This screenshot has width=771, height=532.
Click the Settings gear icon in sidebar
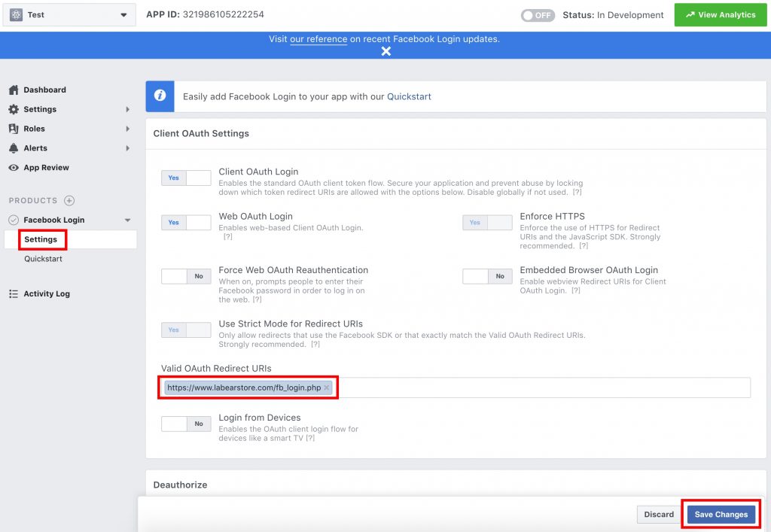(x=14, y=109)
